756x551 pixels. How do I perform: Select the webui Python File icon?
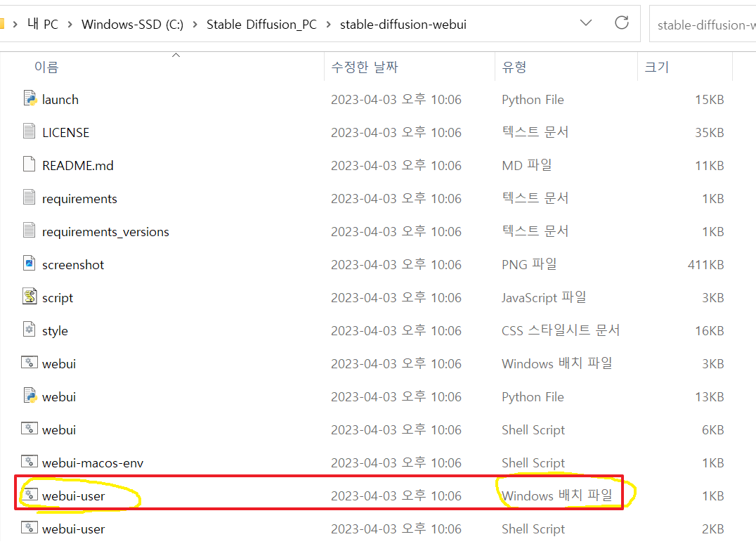[x=30, y=396]
